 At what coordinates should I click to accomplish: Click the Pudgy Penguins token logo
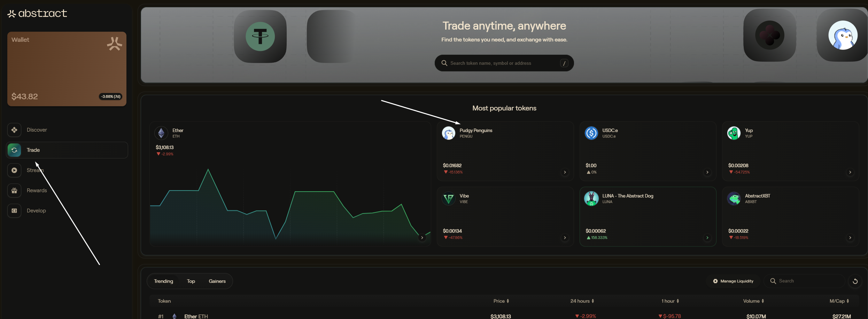[x=449, y=133]
